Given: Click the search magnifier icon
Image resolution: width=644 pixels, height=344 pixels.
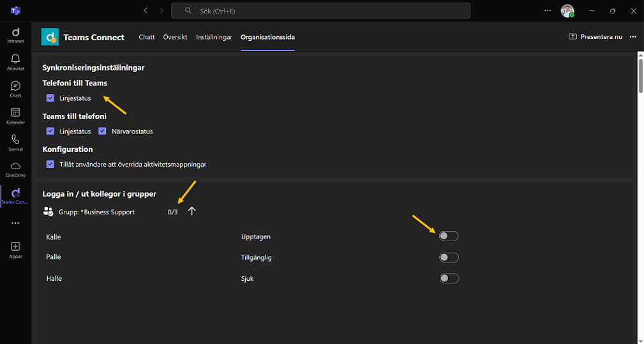Looking at the screenshot, I should pos(188,11).
